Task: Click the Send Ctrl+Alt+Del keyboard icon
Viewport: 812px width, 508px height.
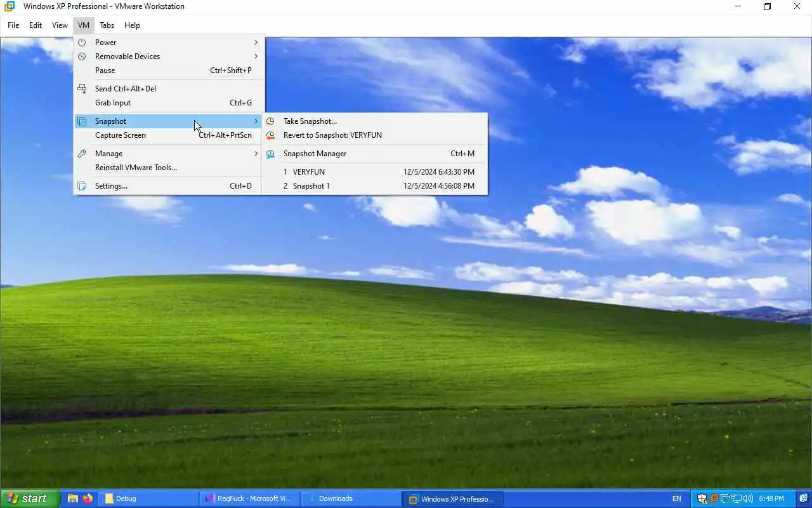Action: (82, 89)
